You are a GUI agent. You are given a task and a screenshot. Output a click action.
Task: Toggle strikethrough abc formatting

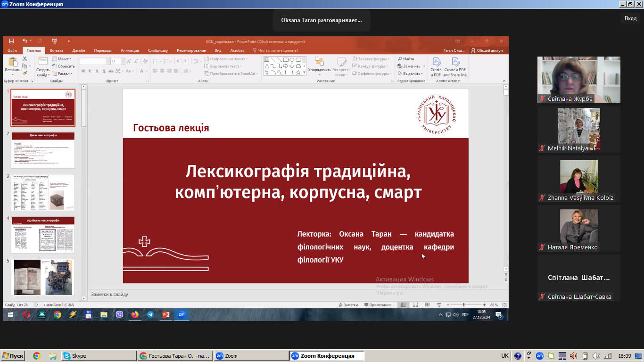pos(111,71)
